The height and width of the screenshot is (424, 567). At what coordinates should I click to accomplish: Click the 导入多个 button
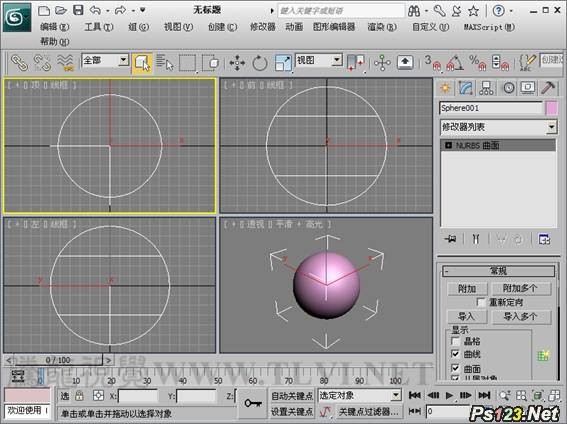click(521, 317)
